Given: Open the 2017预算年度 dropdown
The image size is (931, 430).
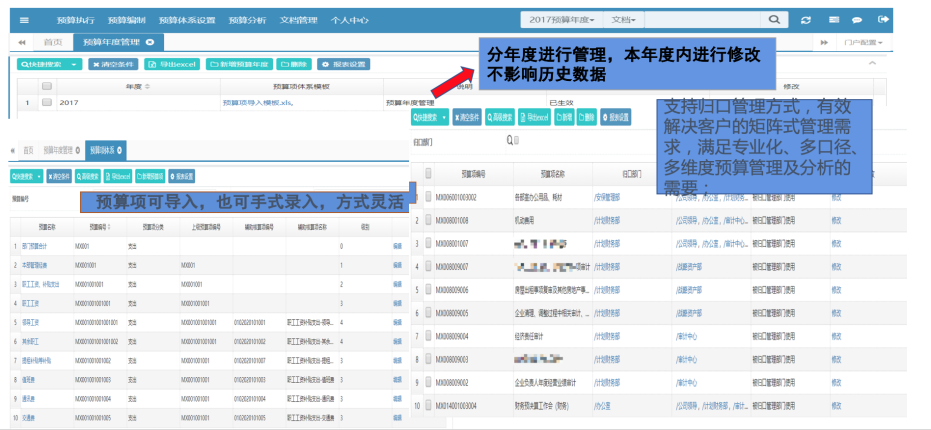Looking at the screenshot, I should pos(562,20).
